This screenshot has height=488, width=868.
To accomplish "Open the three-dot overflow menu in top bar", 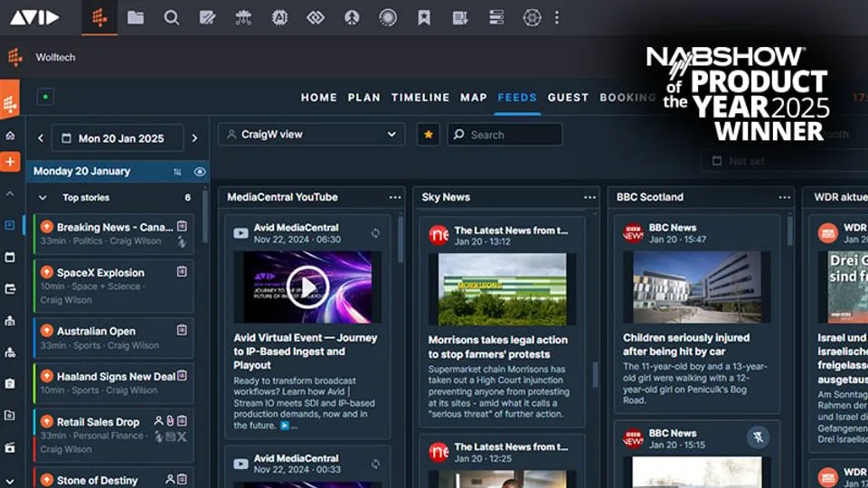I will 557,18.
